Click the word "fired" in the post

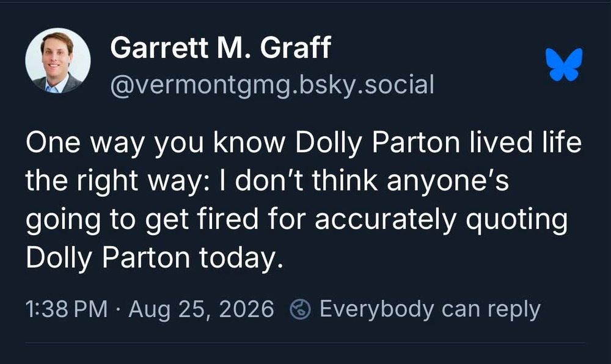point(228,219)
